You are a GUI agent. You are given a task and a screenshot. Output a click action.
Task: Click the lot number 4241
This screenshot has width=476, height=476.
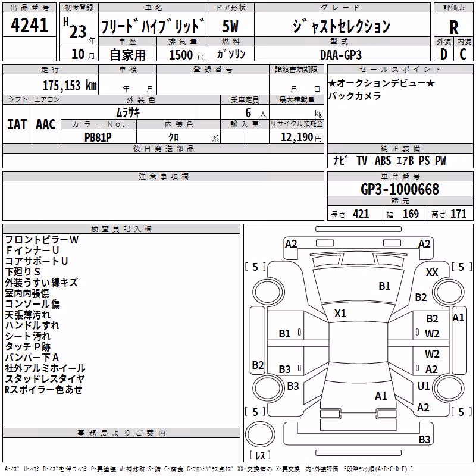coord(29,25)
